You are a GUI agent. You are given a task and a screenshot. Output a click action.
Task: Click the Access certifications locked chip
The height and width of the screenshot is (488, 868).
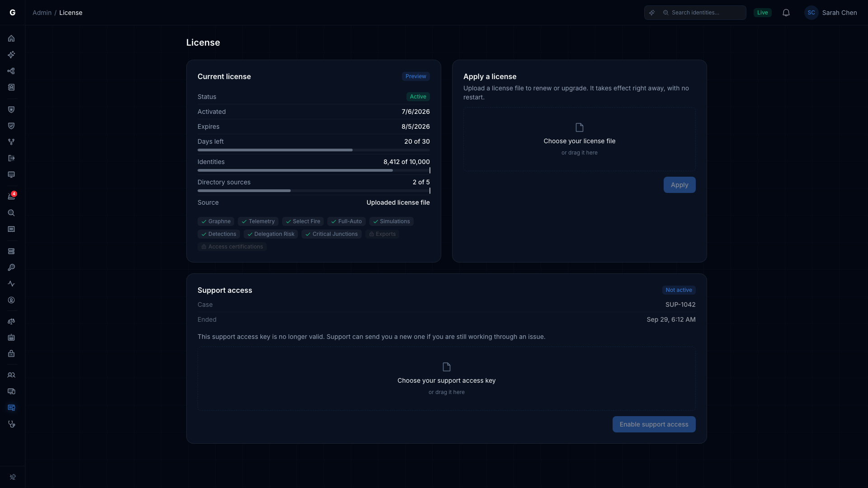(x=232, y=247)
